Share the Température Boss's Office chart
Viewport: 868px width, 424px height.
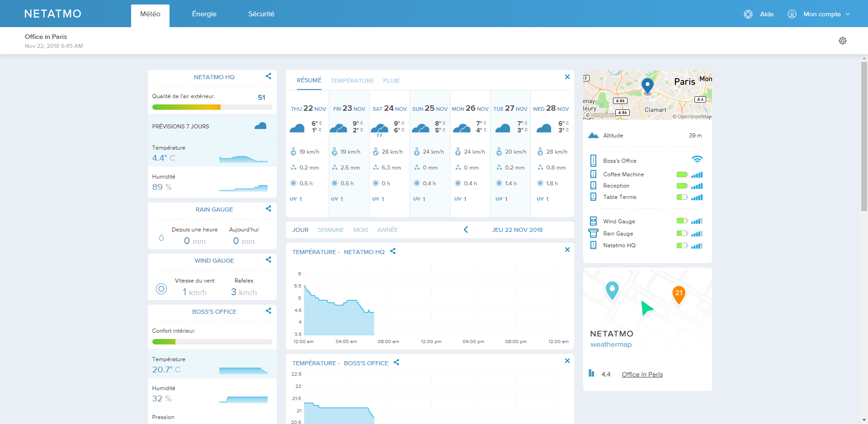(x=396, y=363)
